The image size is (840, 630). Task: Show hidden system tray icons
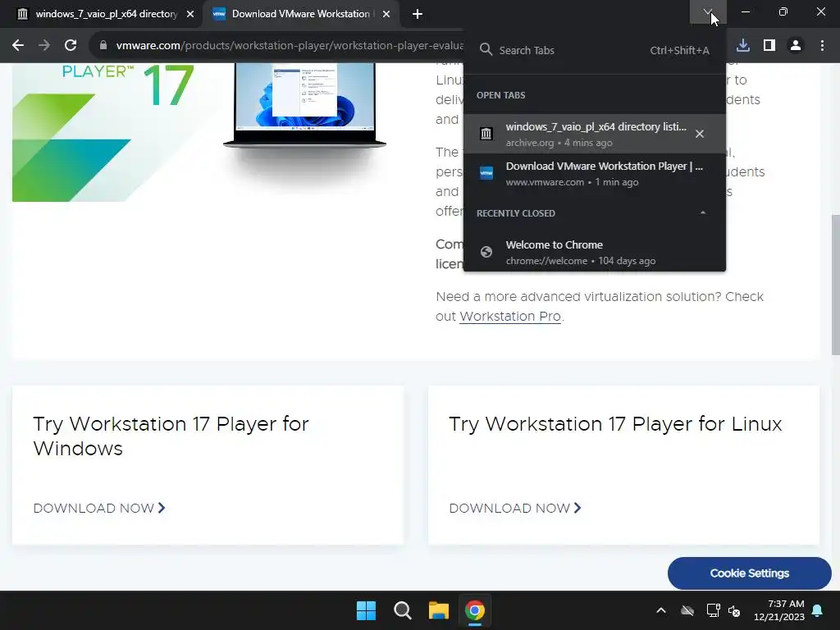point(661,610)
